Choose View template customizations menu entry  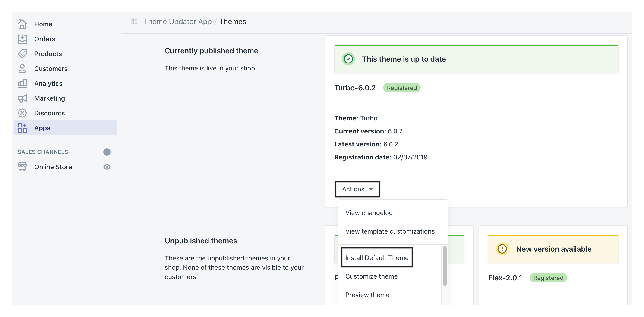tap(390, 231)
